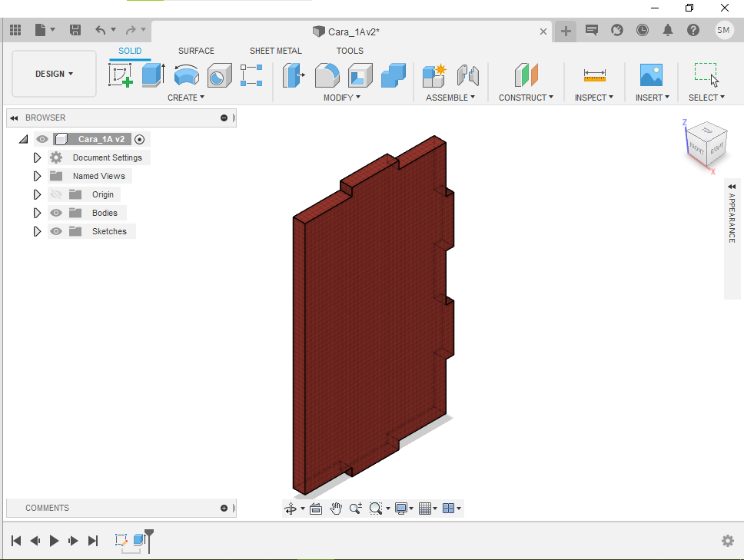Open the MODIFY dropdown menu

point(342,98)
